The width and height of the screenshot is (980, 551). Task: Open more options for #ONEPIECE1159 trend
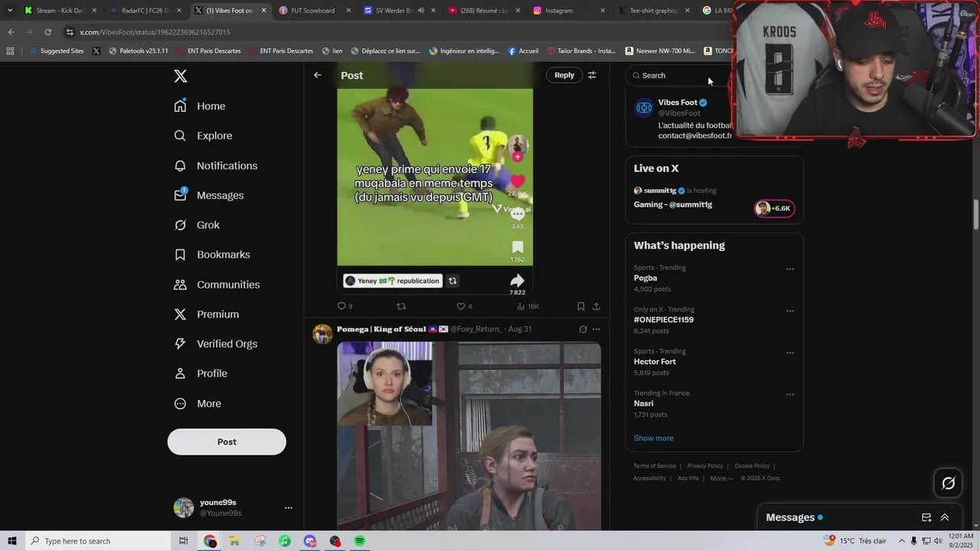pos(790,311)
